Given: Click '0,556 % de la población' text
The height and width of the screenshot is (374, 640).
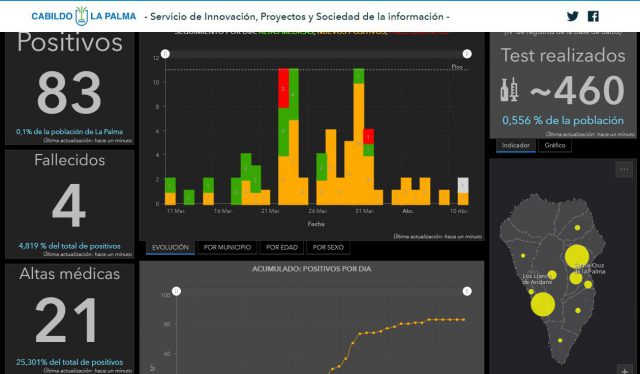Looking at the screenshot, I should click(x=563, y=120).
